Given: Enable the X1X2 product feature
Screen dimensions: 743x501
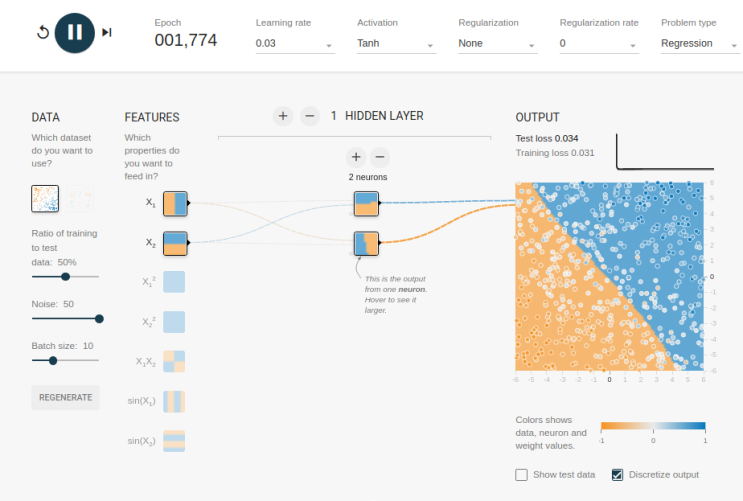Looking at the screenshot, I should click(174, 362).
